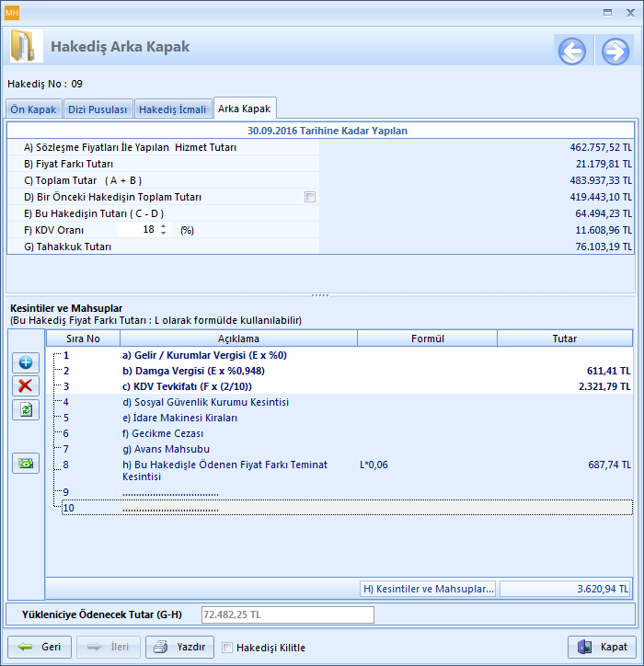Decrease the KDV Oranı value with down arrow
This screenshot has width=644, height=666.
point(164,233)
